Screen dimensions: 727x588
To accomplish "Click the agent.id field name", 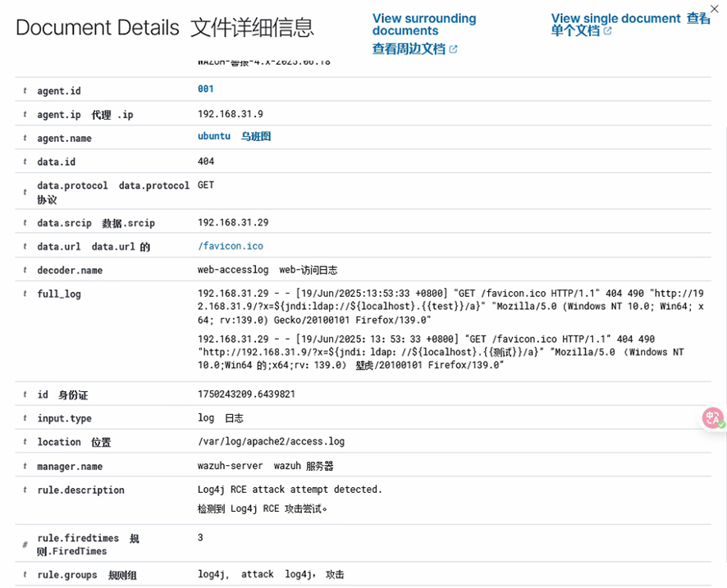I will pyautogui.click(x=59, y=91).
